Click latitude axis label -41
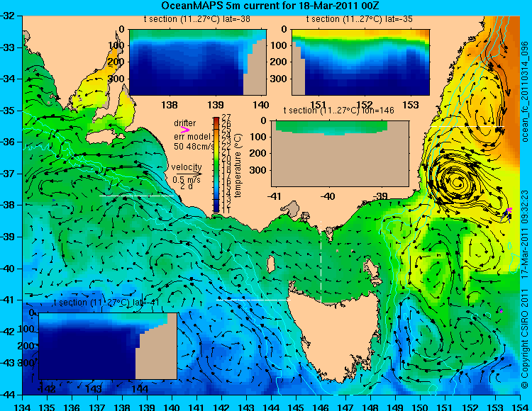Screen dimensions: 532x411 coord(8,300)
